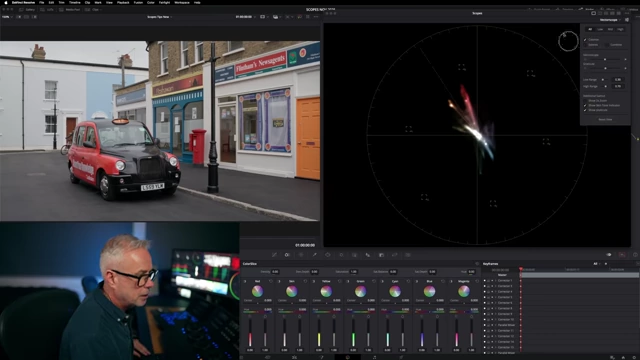Open the viewer zoom percentage dropdown

[7, 17]
